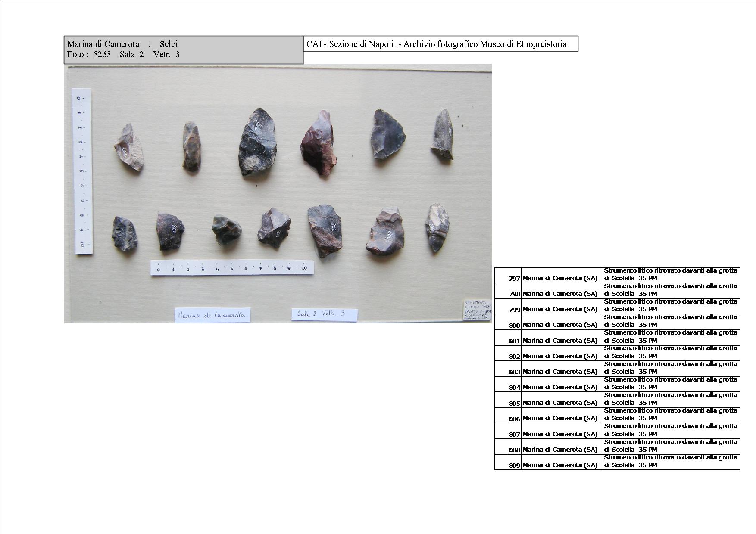
Task: Click the vertical paper ruler in the photo
Action: coord(82,171)
